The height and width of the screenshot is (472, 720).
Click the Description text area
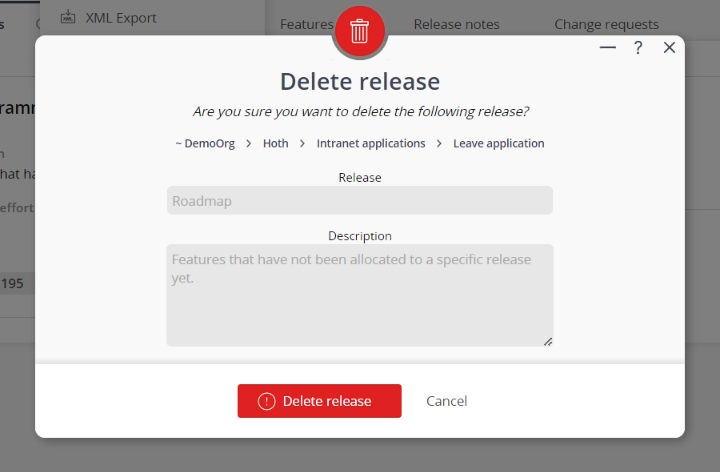point(360,295)
